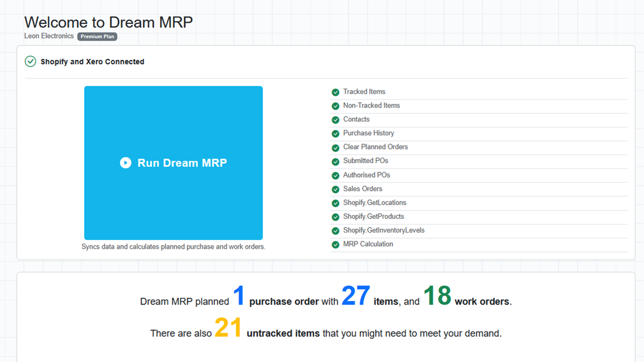Click the Premium Plan badge

coord(97,37)
